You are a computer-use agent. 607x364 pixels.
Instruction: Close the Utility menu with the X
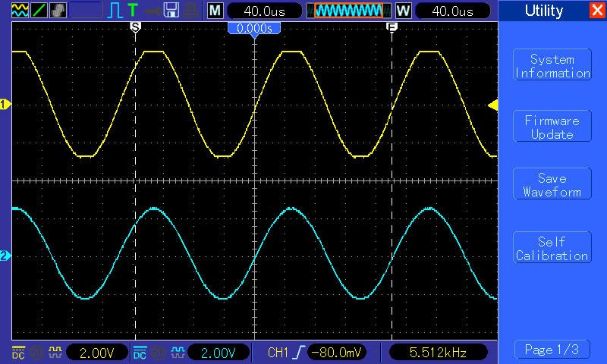click(x=597, y=10)
